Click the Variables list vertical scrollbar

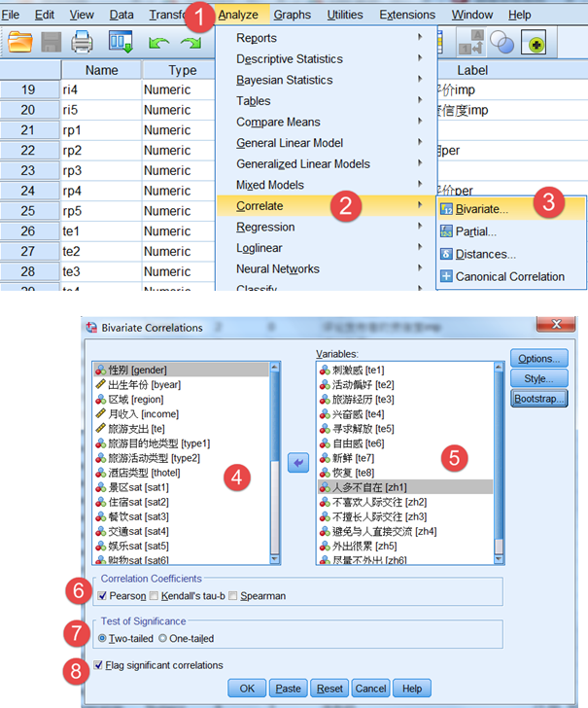point(499,463)
